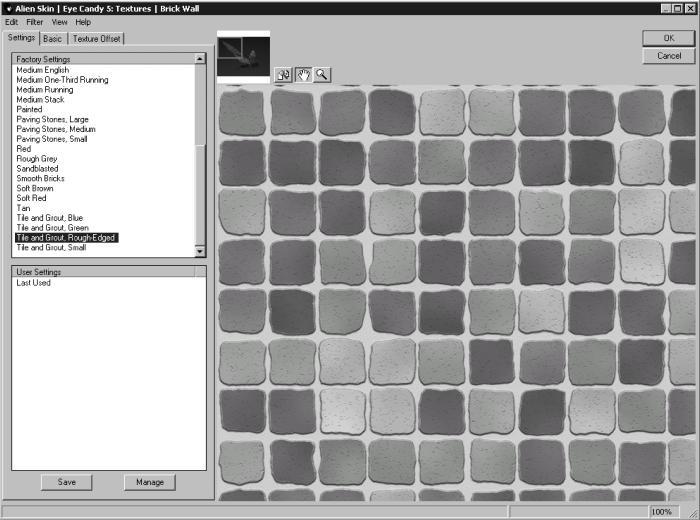
Task: Open the Edit menu
Action: pos(12,22)
